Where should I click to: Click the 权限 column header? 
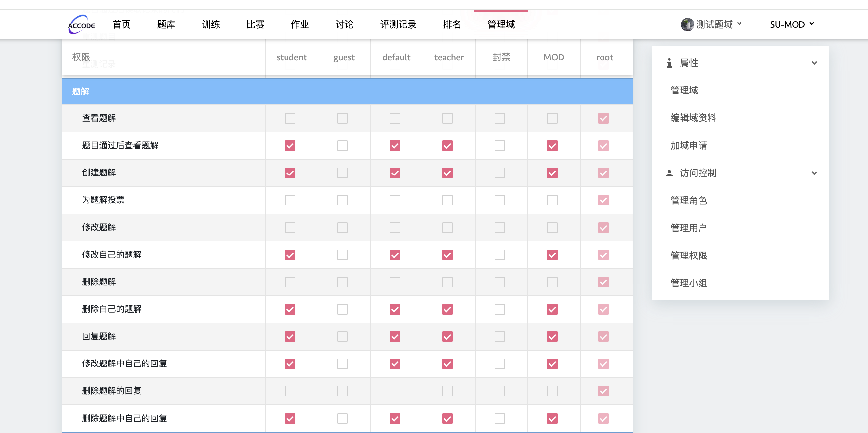[81, 57]
